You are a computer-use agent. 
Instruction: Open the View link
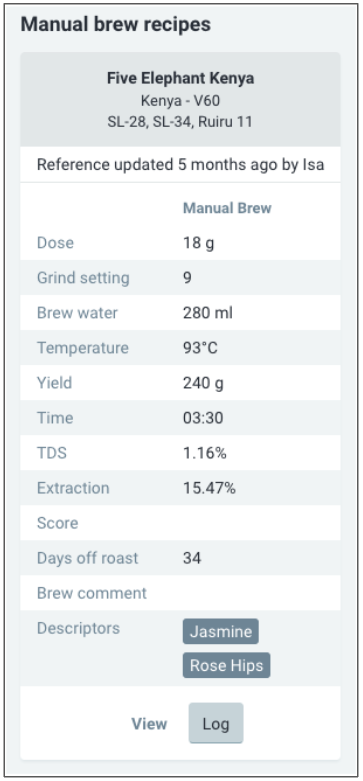click(x=149, y=724)
